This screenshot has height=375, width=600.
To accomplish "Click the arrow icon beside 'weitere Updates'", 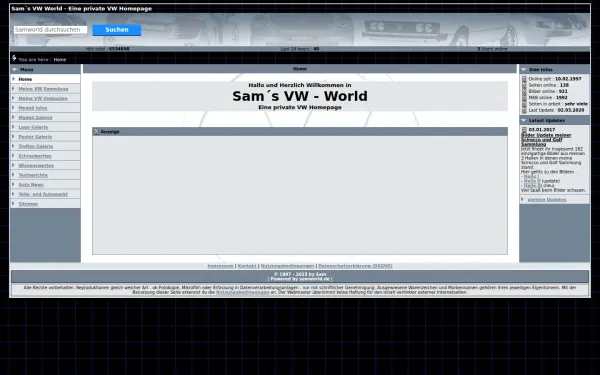I will (523, 199).
